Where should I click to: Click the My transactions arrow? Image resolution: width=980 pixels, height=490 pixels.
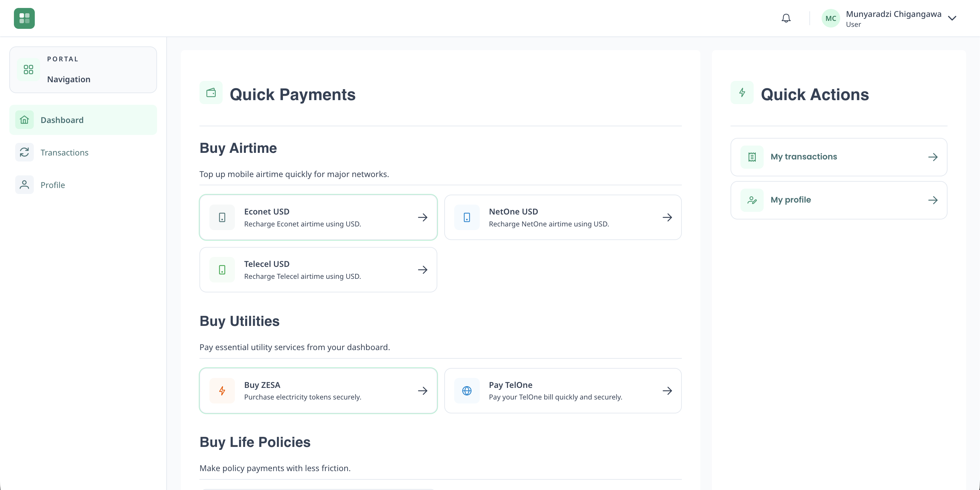tap(933, 157)
